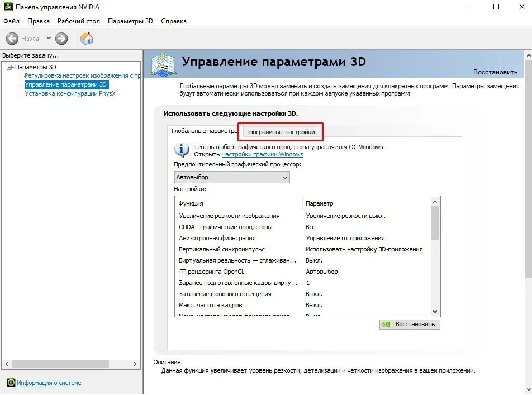
Task: Click task pane scroll right arrow
Action: coord(135,364)
